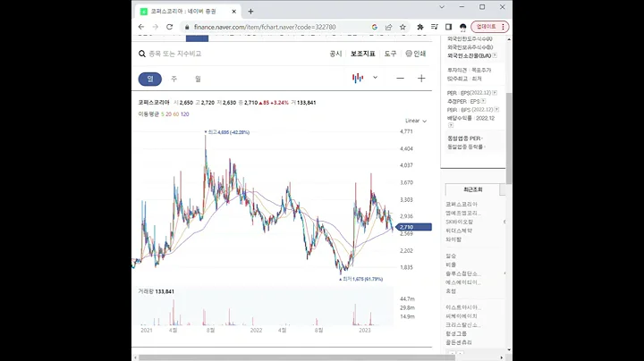Click help icon next to PBR BPS(2022.12)

[x=496, y=110]
